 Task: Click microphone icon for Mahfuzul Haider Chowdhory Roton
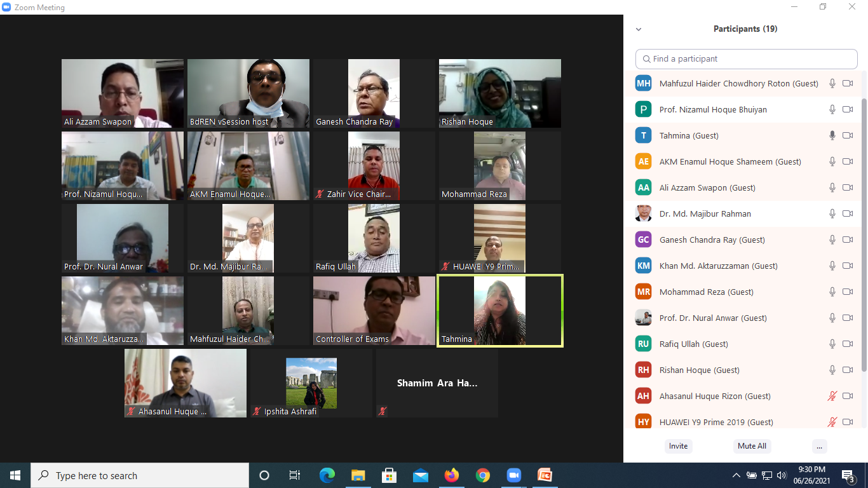point(832,83)
